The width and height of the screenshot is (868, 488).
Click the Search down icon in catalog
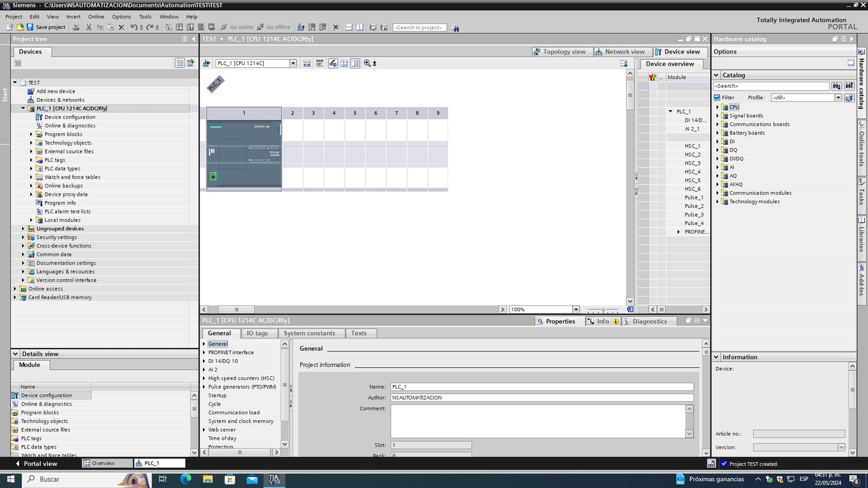tap(837, 86)
